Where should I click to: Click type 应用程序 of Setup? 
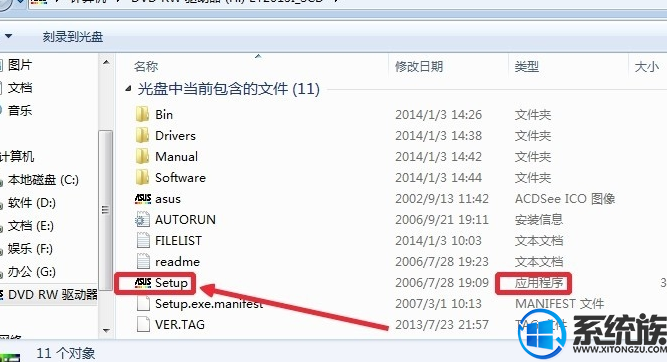539,282
